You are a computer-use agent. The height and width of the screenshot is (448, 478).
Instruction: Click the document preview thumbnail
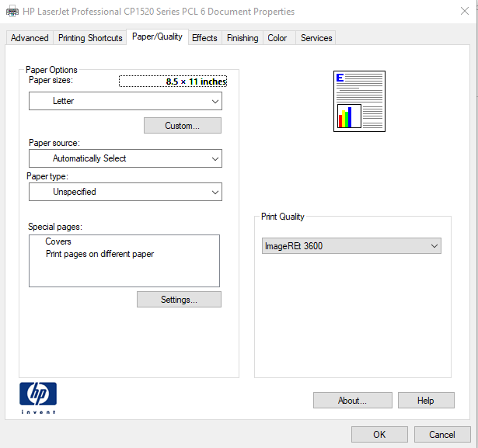[359, 102]
